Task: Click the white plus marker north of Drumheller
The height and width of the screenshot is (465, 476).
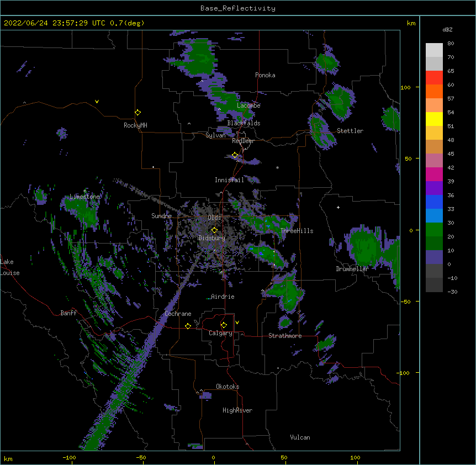Action: [x=338, y=207]
